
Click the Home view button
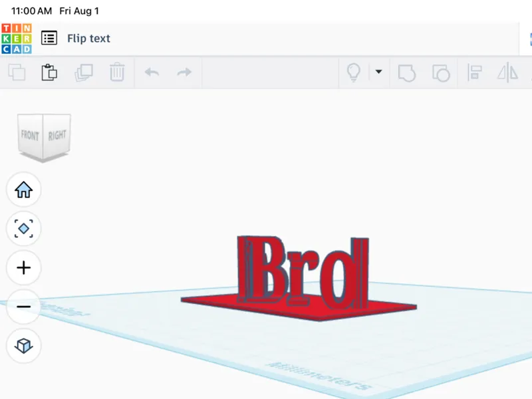(24, 190)
